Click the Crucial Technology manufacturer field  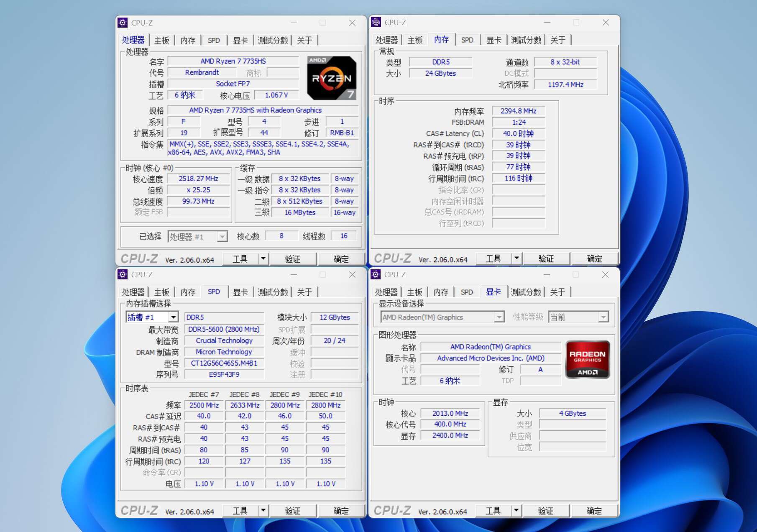click(224, 340)
